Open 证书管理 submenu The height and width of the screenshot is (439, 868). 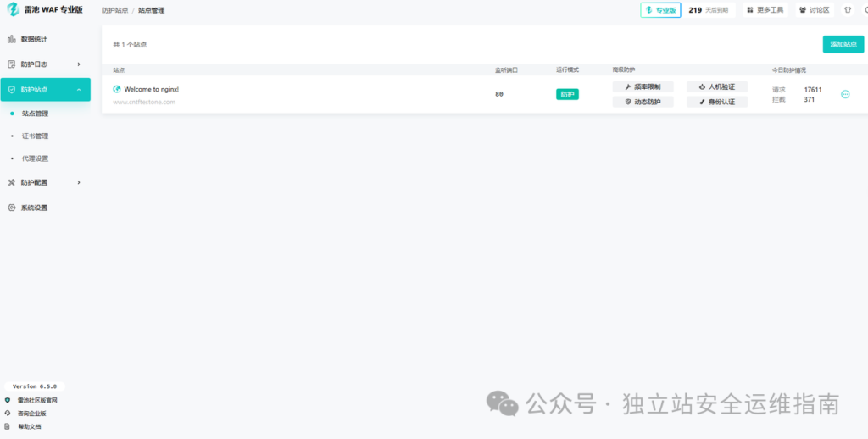pos(35,136)
